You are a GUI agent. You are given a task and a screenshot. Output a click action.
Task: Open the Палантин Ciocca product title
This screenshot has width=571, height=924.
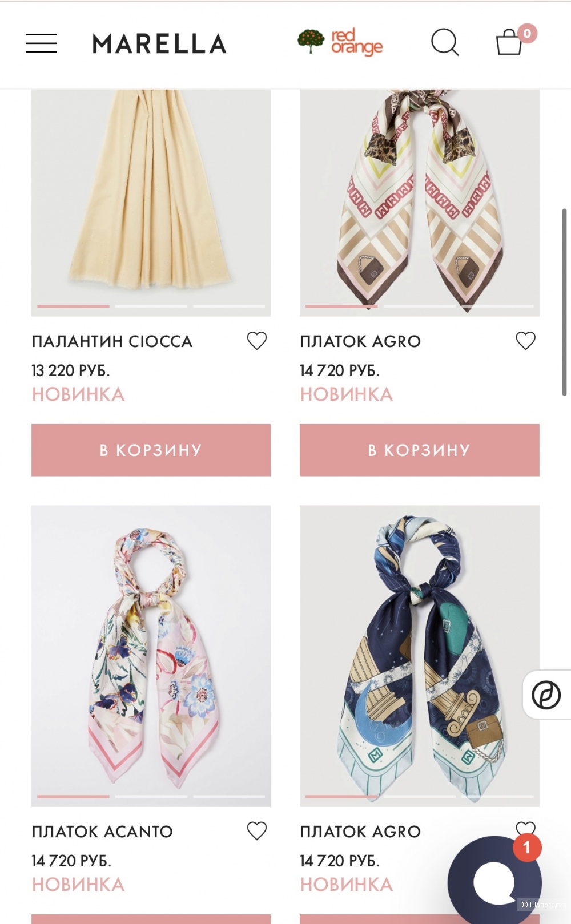(x=112, y=341)
